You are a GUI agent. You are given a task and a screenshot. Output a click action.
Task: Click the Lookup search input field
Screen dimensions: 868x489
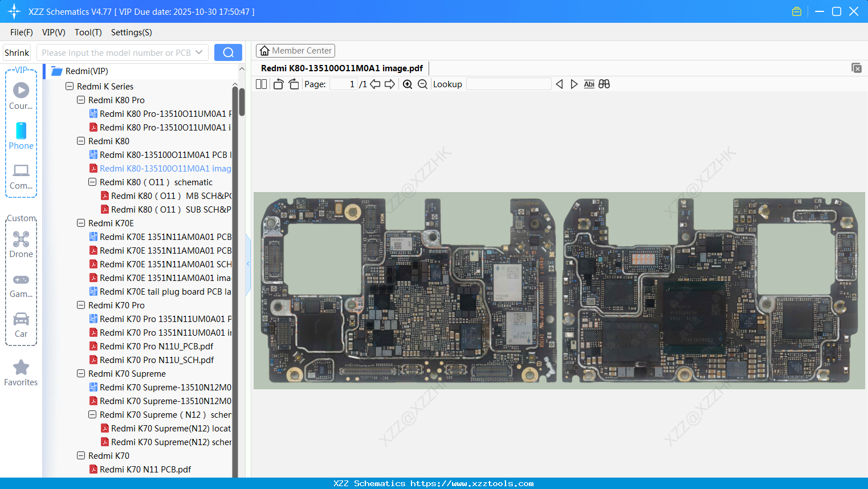point(509,84)
